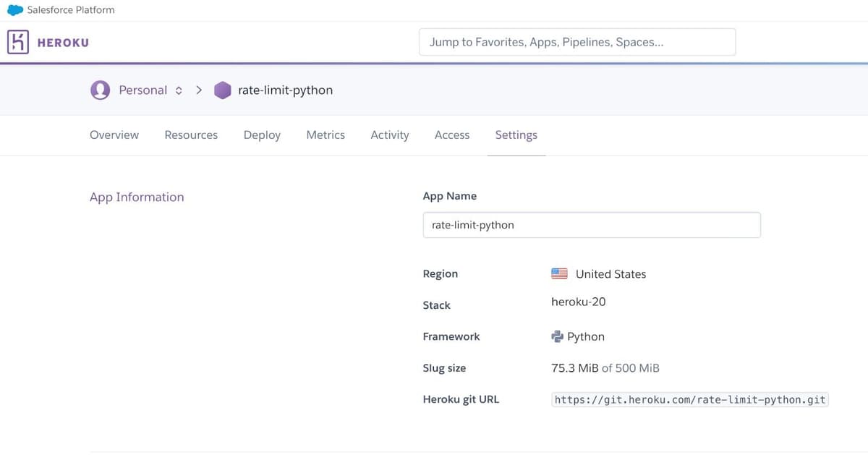The image size is (868, 455).
Task: Open the Activity tab
Action: (x=389, y=135)
